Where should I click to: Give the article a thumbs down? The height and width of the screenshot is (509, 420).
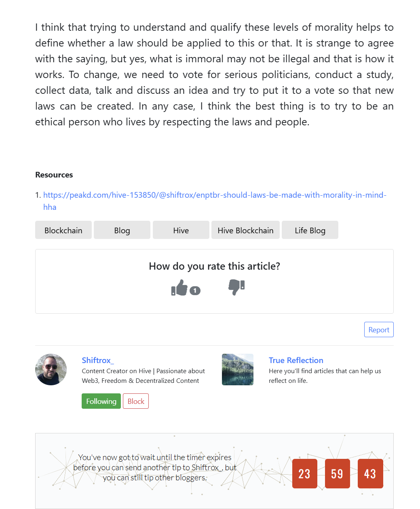237,287
